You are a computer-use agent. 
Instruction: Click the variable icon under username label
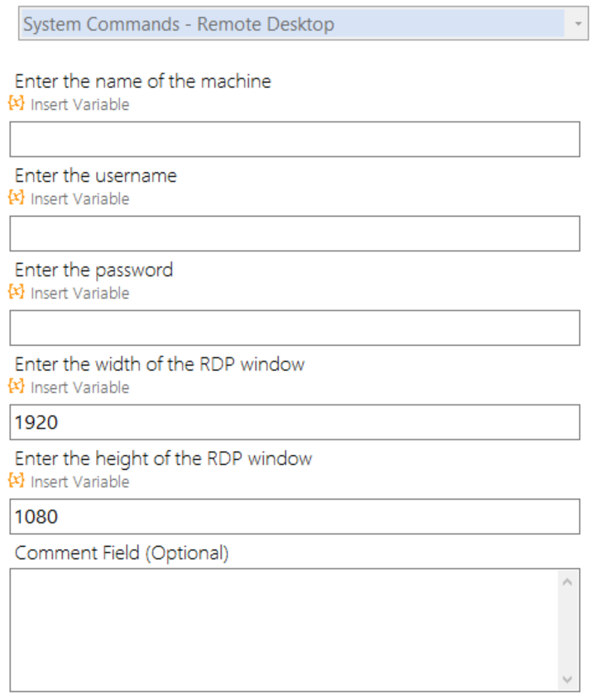pyautogui.click(x=17, y=197)
